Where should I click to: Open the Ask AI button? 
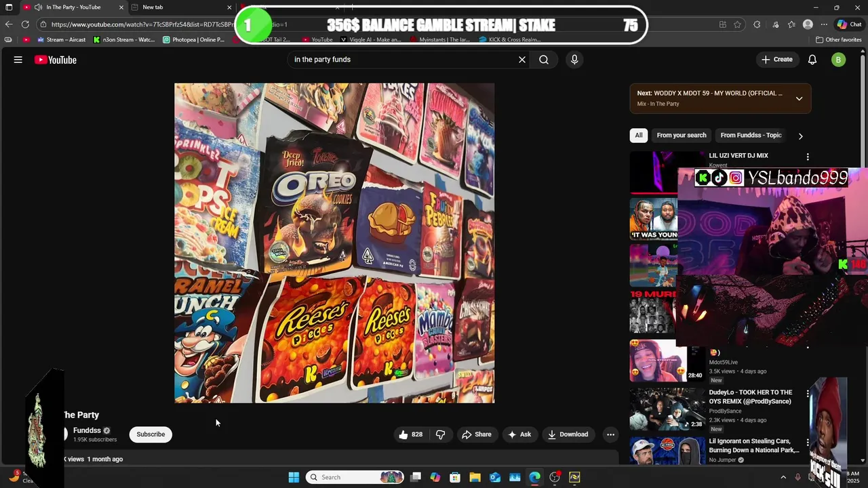coord(519,434)
